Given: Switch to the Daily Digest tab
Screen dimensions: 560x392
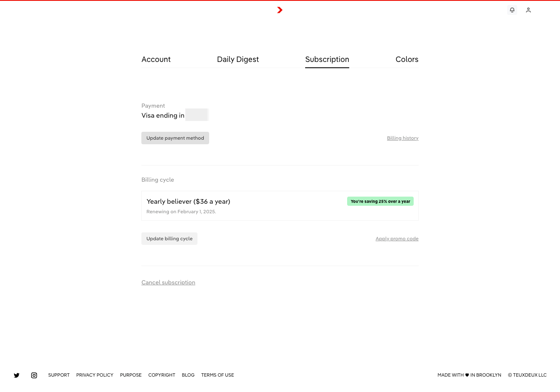Looking at the screenshot, I should click(238, 59).
